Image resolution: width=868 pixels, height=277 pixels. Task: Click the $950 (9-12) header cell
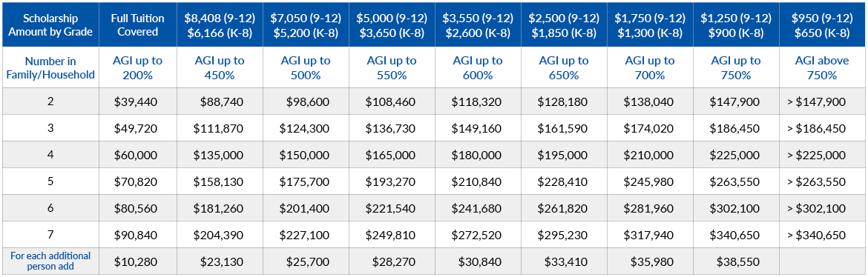(821, 25)
